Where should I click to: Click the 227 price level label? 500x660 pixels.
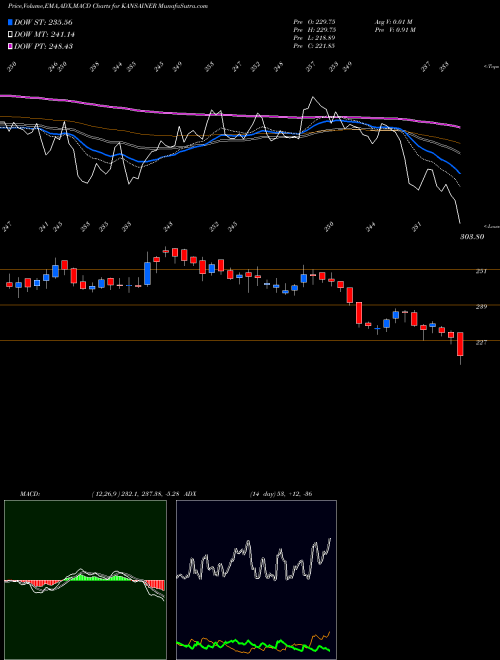[x=481, y=342]
